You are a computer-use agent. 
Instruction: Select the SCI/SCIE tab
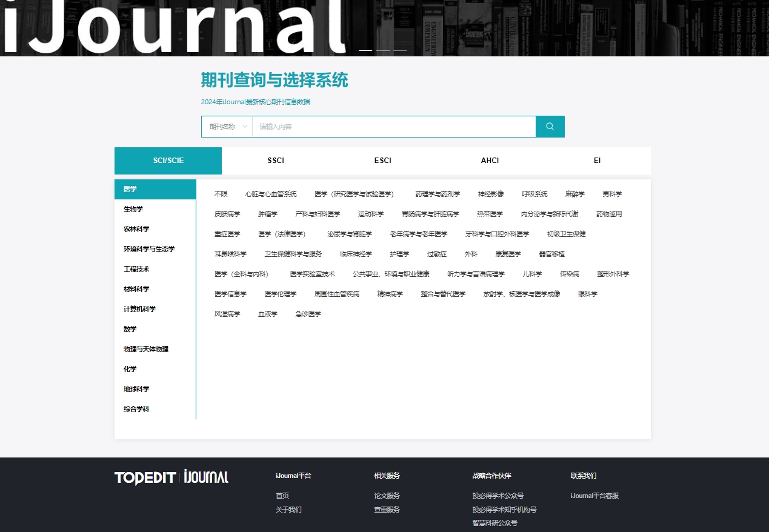pyautogui.click(x=168, y=161)
